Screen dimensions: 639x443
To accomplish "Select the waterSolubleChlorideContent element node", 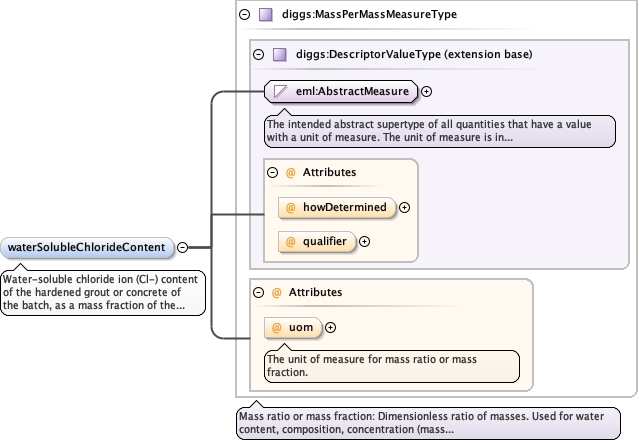I will click(87, 247).
